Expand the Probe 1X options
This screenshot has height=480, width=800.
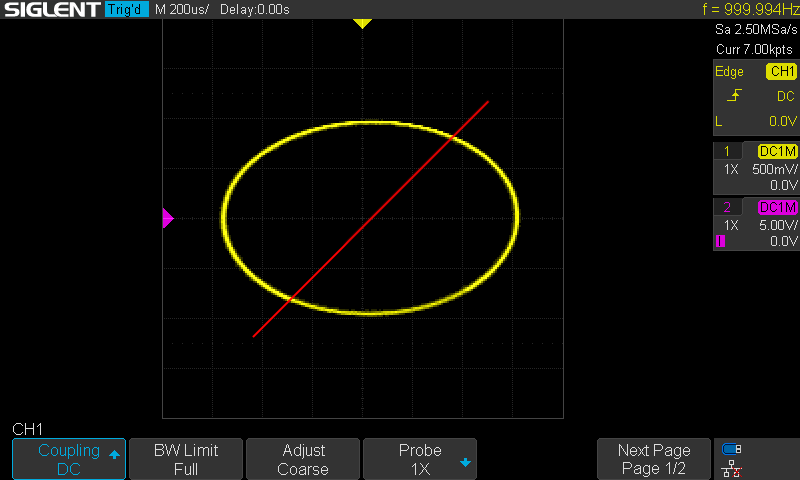(x=420, y=459)
